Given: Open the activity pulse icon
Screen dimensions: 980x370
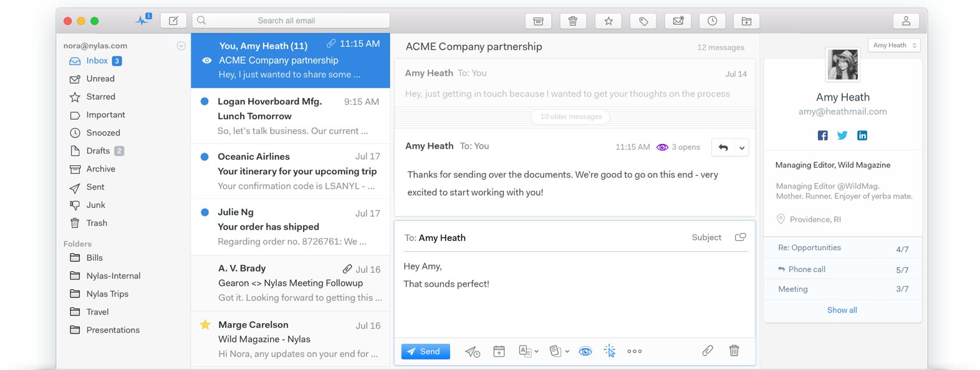Looking at the screenshot, I should [x=143, y=20].
